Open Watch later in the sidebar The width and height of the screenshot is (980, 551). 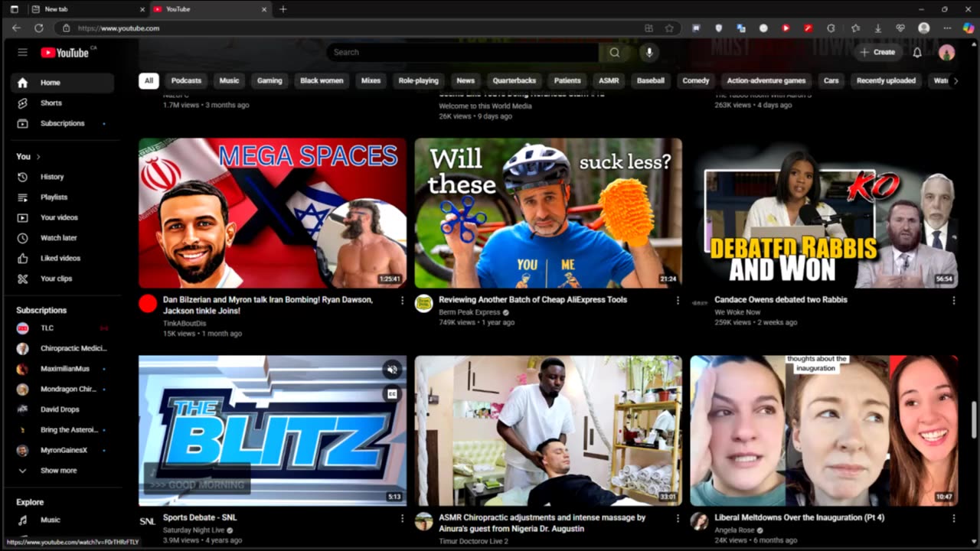coord(62,238)
